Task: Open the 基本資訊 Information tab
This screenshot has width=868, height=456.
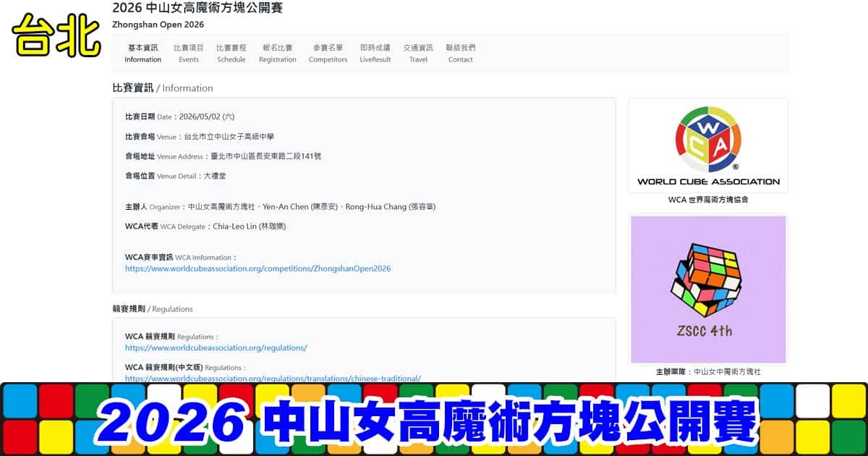Action: pos(142,54)
